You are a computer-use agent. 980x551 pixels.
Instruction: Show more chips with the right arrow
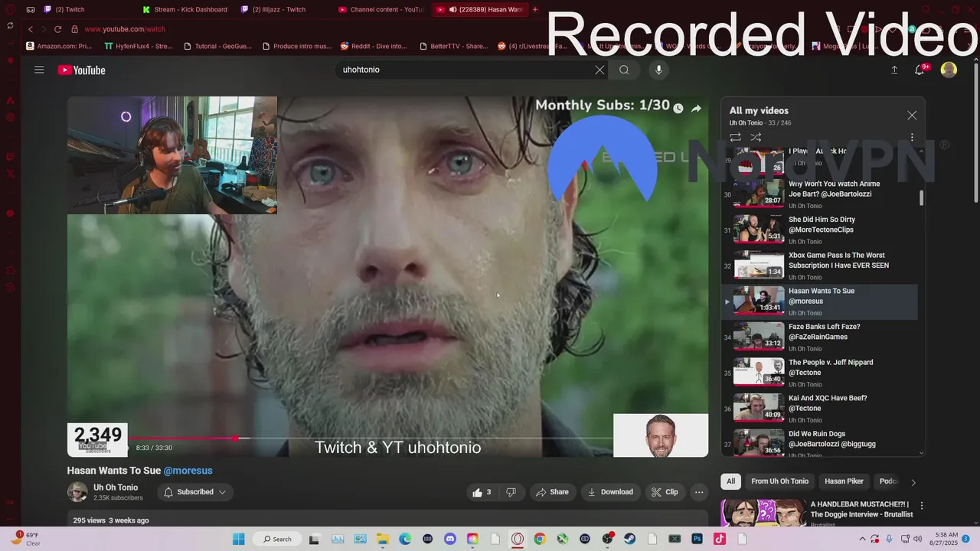click(x=913, y=482)
